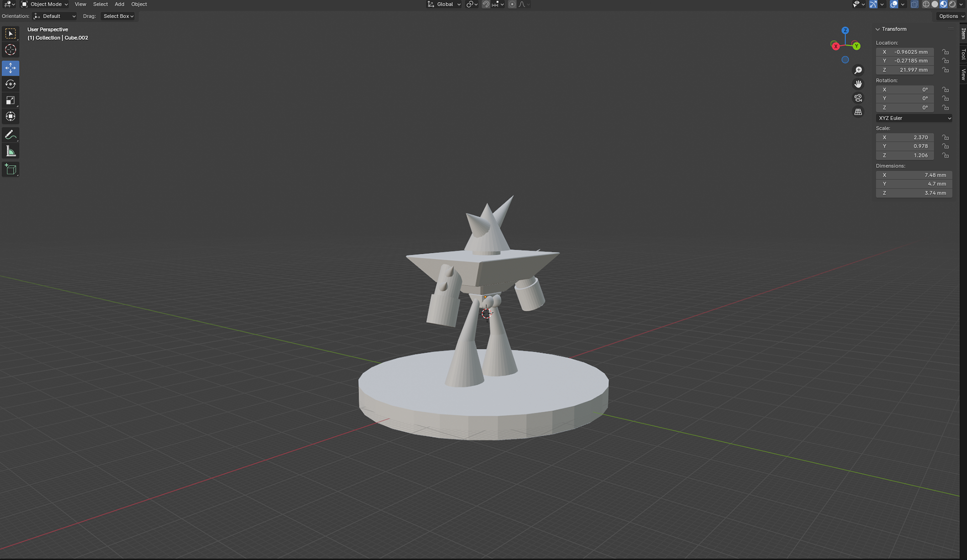The image size is (967, 560).
Task: Snap view to X axis on navigation gizmo
Action: coord(836,46)
